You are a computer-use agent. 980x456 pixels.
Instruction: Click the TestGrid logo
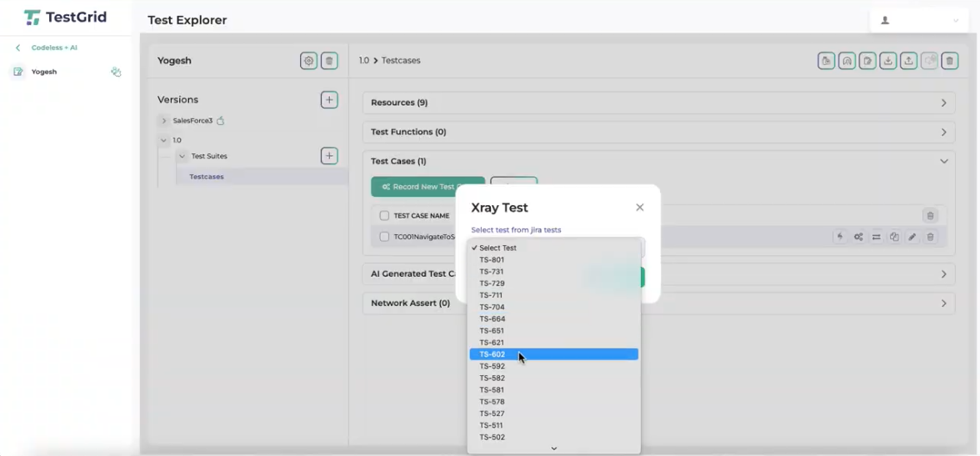66,17
